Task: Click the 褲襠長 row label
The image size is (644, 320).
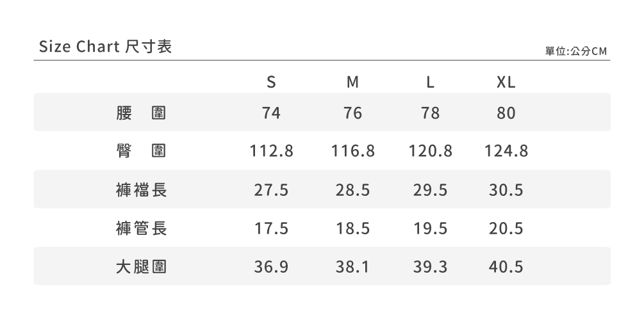Action: pyautogui.click(x=141, y=190)
